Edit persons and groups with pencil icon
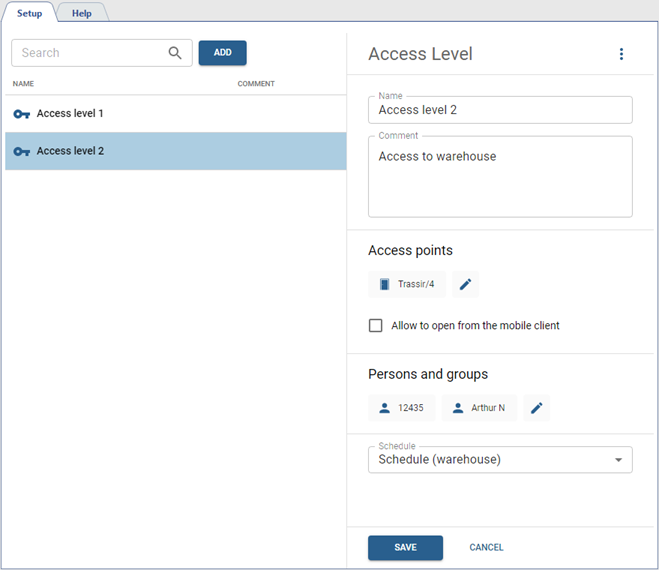This screenshot has height=570, width=659. (x=536, y=408)
